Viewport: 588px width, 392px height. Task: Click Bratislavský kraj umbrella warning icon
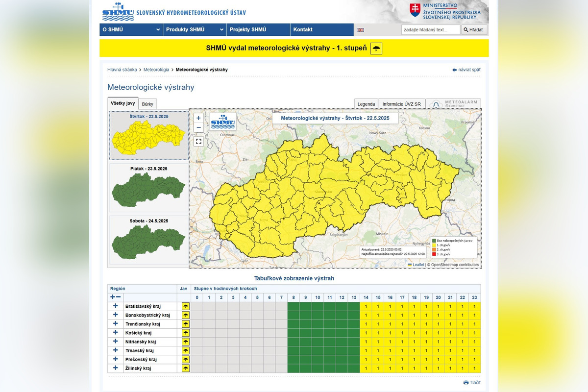click(x=186, y=306)
